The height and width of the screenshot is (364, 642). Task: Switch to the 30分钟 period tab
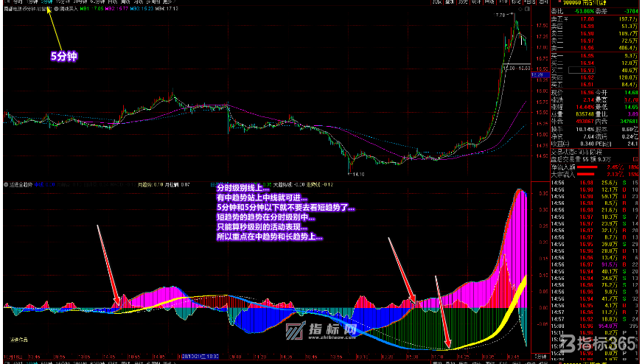pyautogui.click(x=80, y=2)
